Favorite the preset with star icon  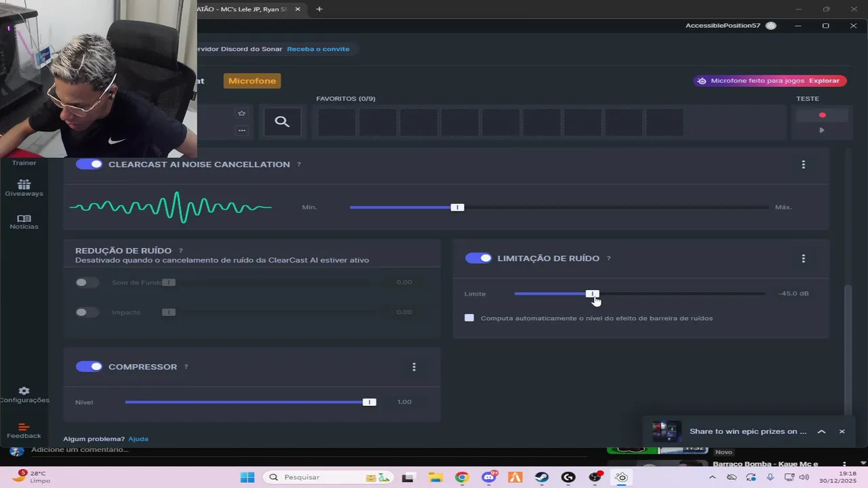coord(241,113)
